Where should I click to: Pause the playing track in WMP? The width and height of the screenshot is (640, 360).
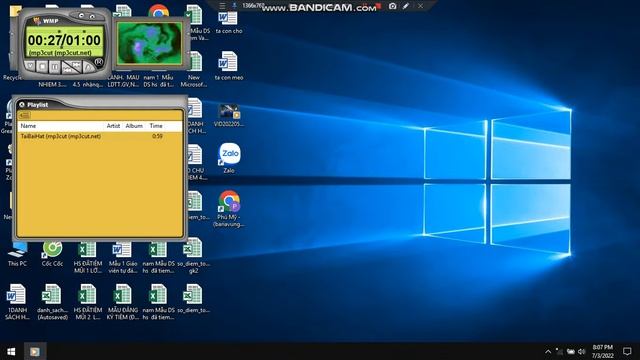54,67
